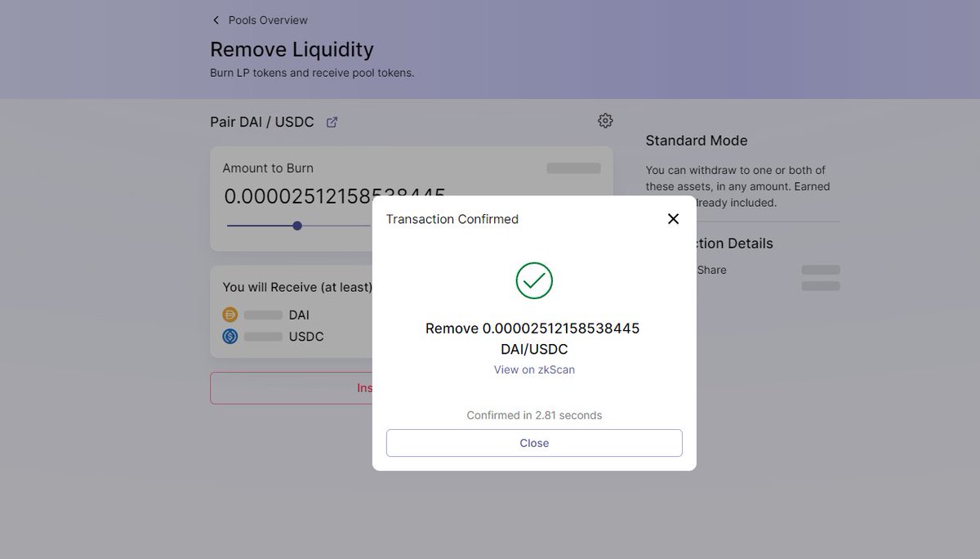
Task: Click the DAI token icon
Action: tap(229, 315)
